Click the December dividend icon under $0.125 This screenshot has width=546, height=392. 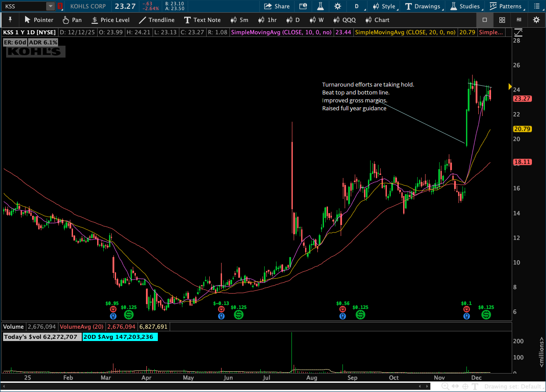click(486, 315)
